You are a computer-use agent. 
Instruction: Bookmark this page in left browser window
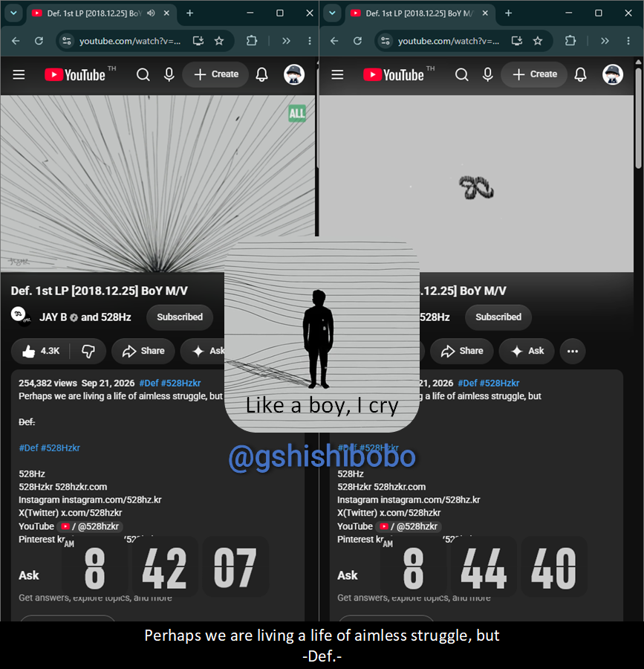click(219, 41)
